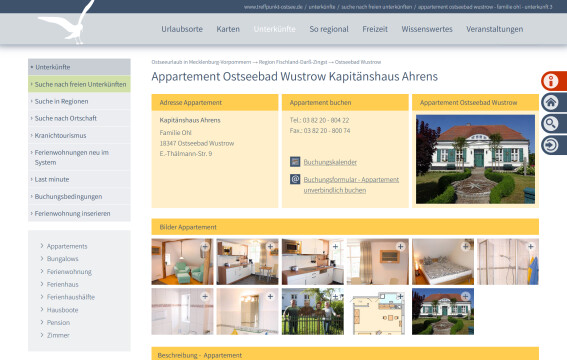This screenshot has height=360, width=567.
Task: Enlarge the bathroom mirror photo
Action: click(247, 311)
